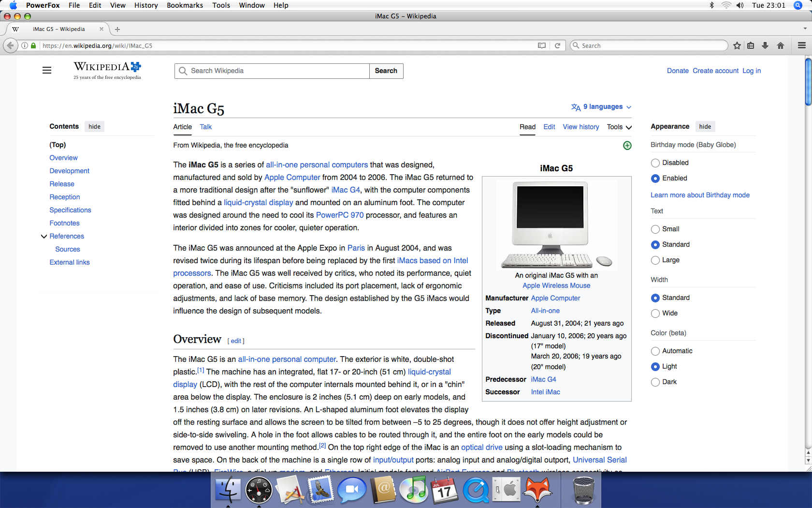Hide the Appearance panel

point(705,127)
